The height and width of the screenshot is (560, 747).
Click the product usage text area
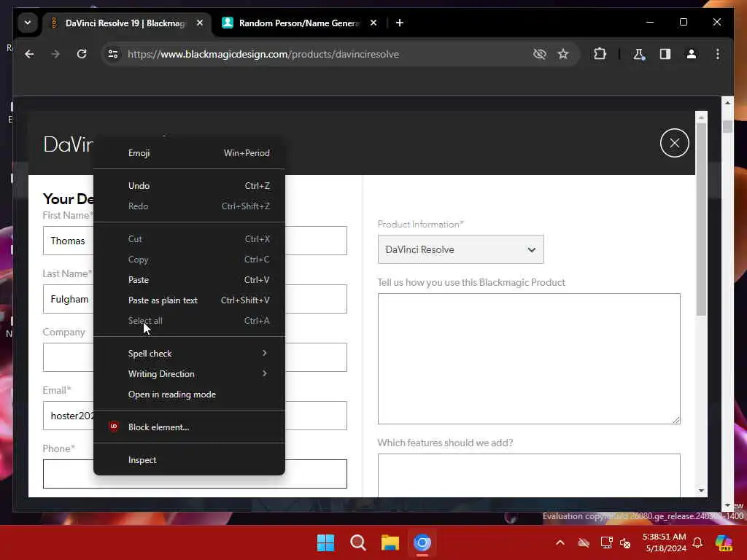point(529,359)
